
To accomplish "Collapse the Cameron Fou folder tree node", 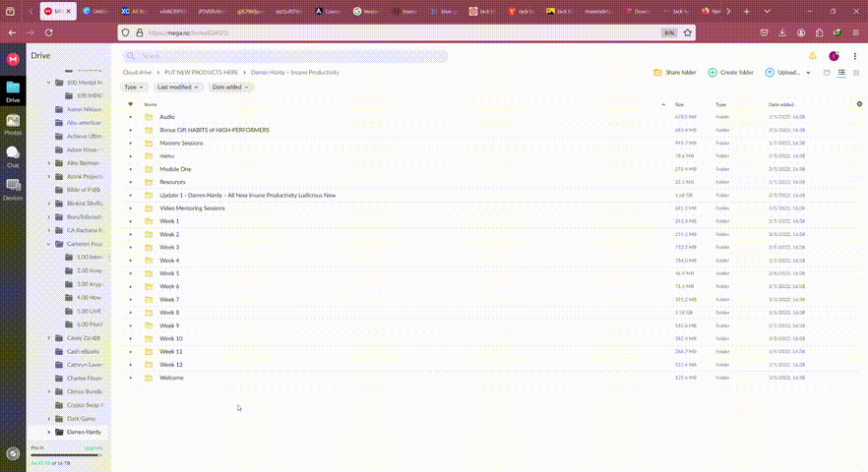I will (49, 244).
